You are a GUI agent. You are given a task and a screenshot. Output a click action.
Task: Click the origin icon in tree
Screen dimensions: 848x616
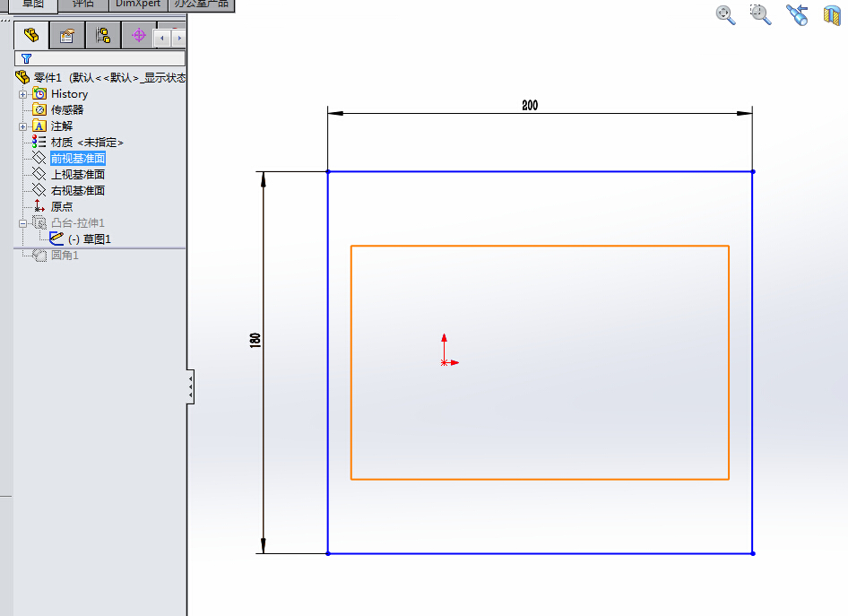click(x=39, y=206)
